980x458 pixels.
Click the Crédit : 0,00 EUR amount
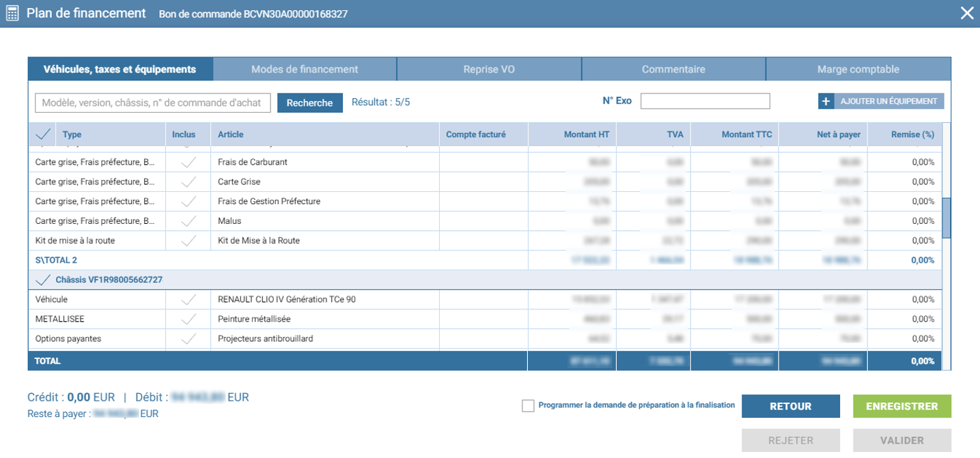coord(71,397)
